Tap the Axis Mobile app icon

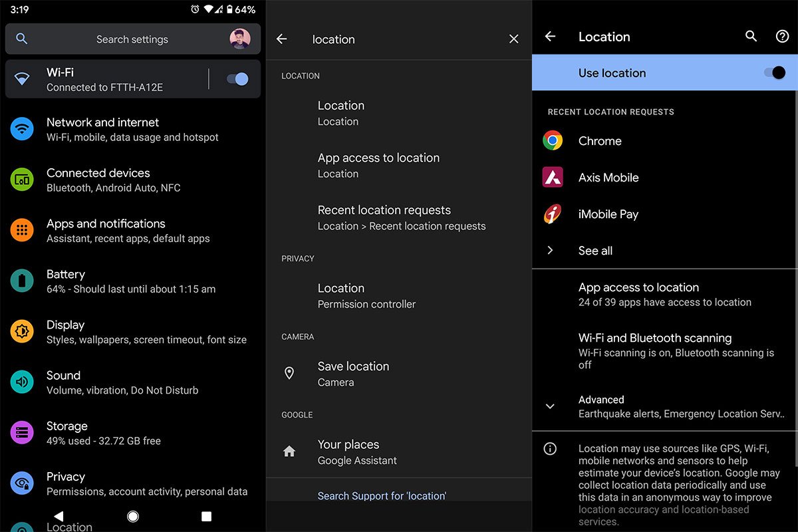pyautogui.click(x=553, y=178)
